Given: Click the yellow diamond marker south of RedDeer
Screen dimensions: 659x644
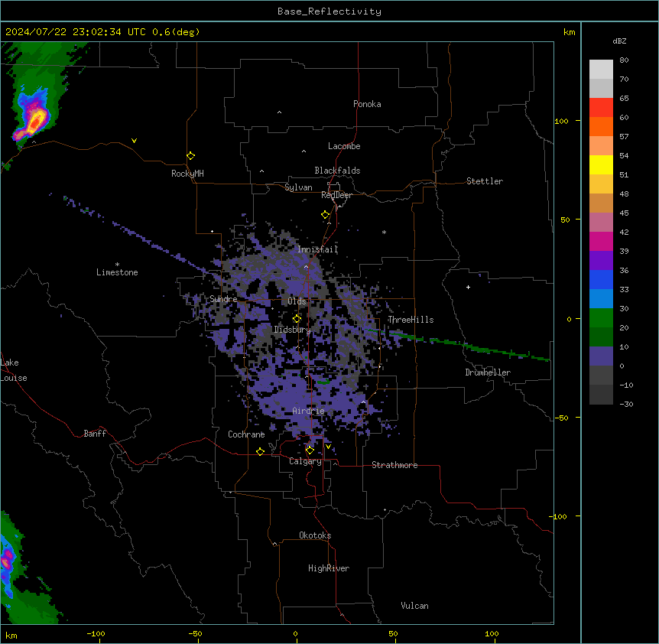Looking at the screenshot, I should pos(326,215).
